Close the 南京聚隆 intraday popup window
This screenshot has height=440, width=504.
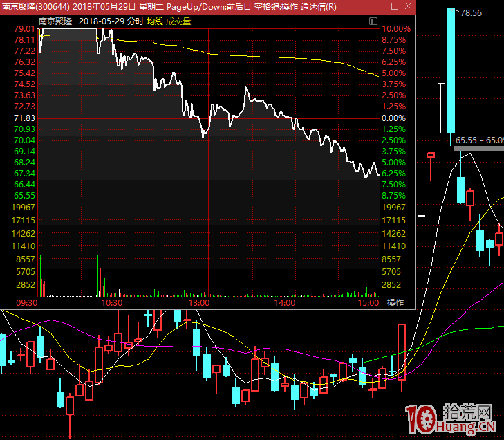click(x=407, y=6)
